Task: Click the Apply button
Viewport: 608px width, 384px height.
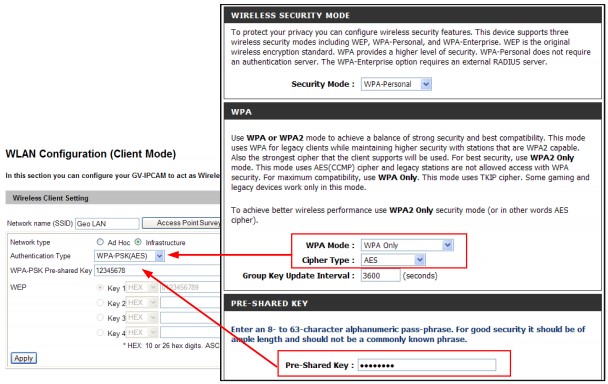Action: [x=24, y=358]
